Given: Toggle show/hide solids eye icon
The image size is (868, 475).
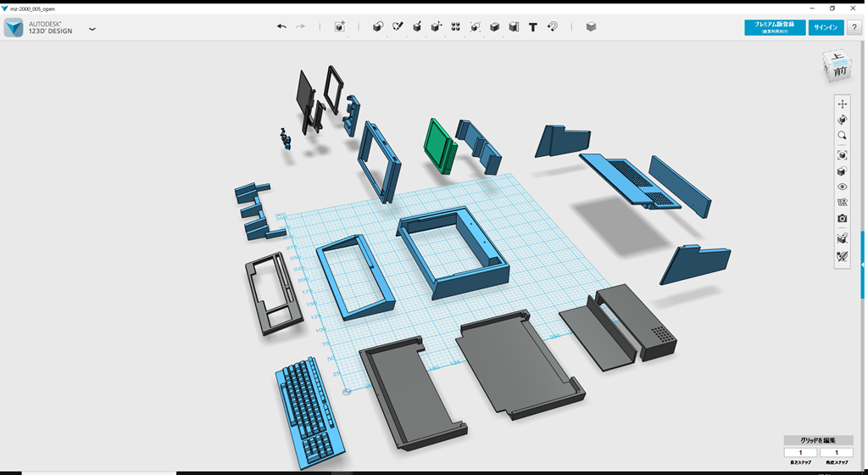Looking at the screenshot, I should (x=842, y=187).
